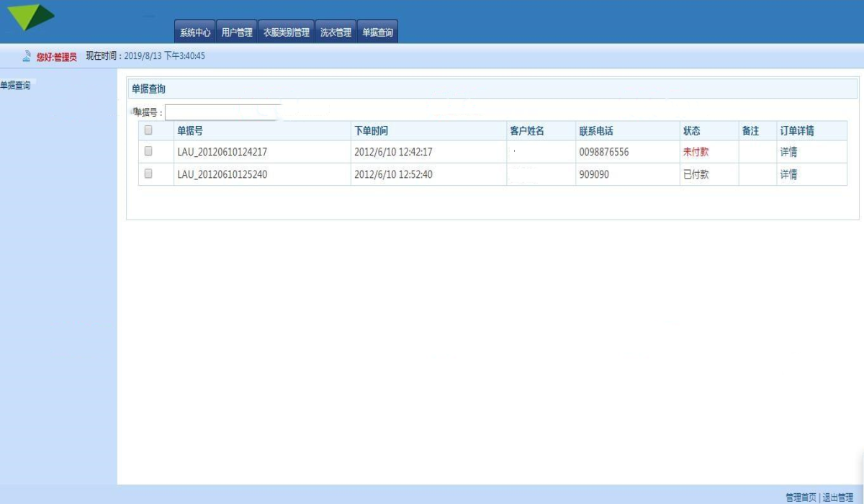This screenshot has width=864, height=504.
Task: Switch to 衣服类别管理 tab
Action: pos(287,32)
